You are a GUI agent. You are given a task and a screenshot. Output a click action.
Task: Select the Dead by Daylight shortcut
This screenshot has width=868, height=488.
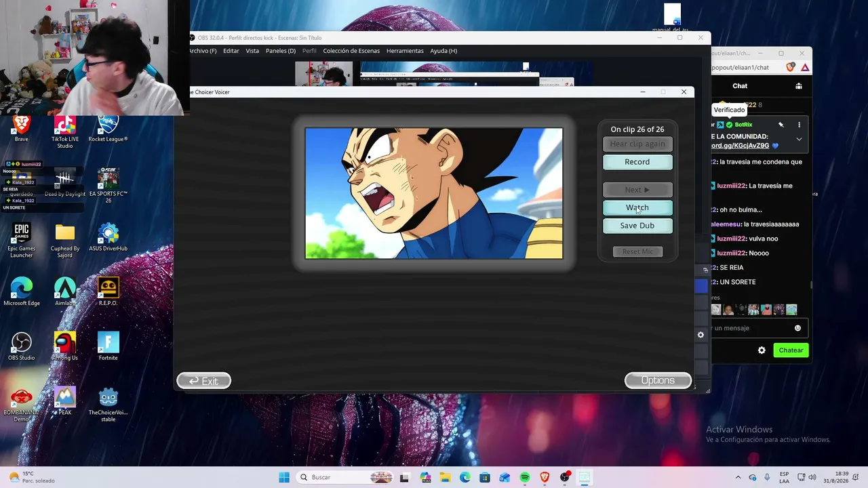tap(65, 183)
